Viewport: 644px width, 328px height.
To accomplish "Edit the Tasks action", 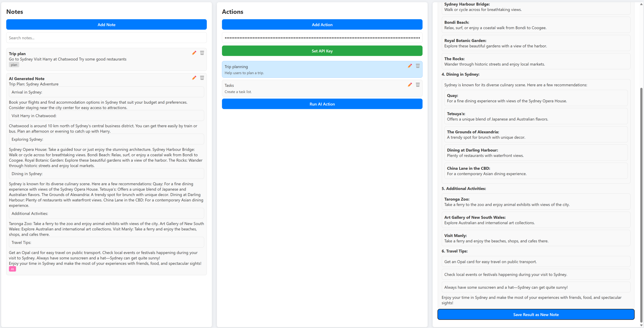I will (410, 85).
